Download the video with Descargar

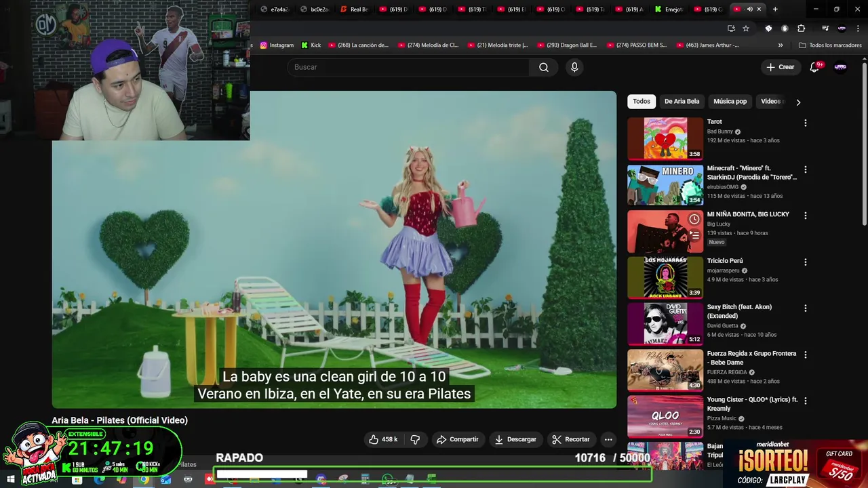pyautogui.click(x=515, y=439)
